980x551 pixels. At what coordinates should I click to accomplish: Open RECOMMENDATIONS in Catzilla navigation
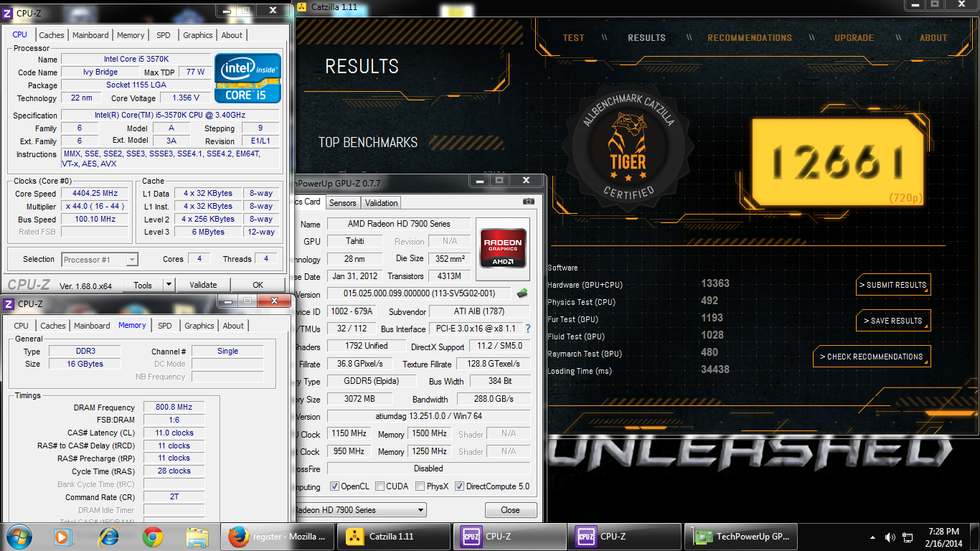tap(750, 38)
